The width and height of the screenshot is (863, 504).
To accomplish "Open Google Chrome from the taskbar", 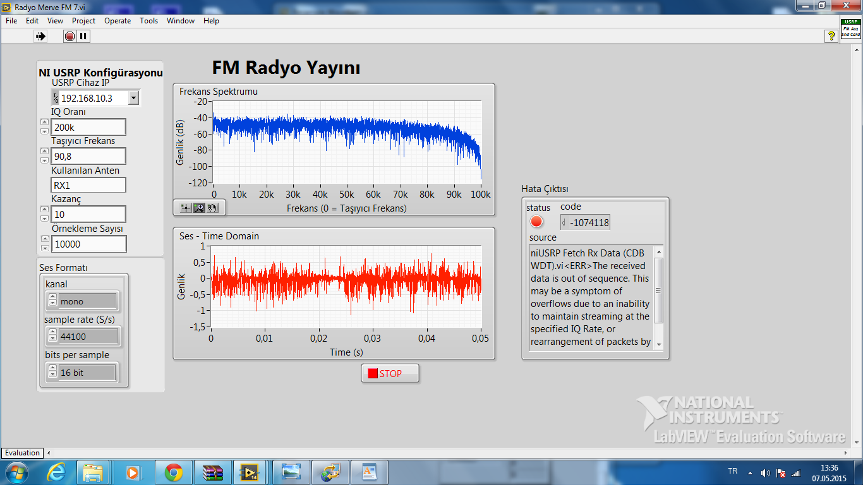I will click(173, 472).
